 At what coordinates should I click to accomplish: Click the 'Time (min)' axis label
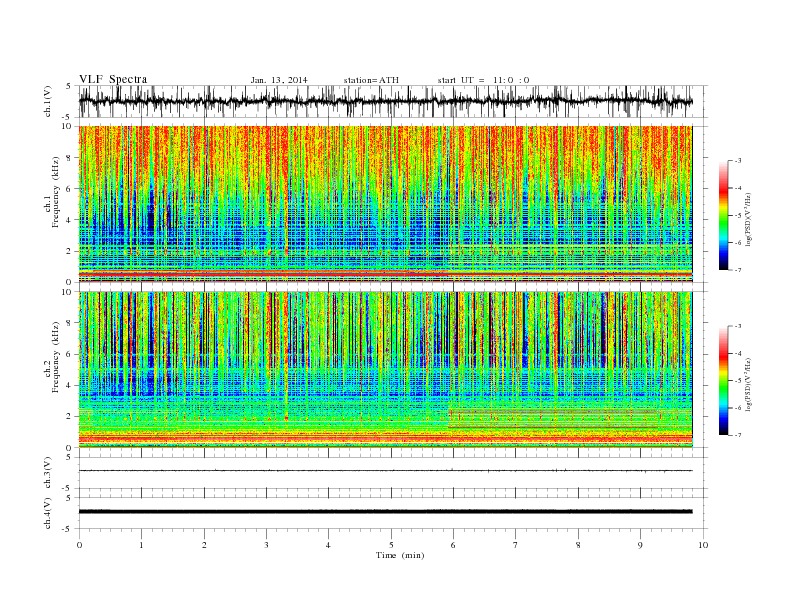pos(400,555)
